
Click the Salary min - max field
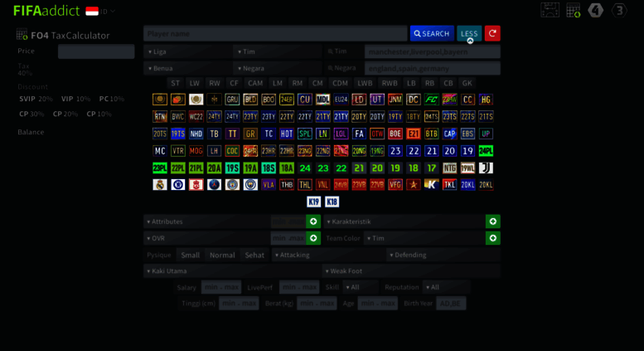click(221, 287)
